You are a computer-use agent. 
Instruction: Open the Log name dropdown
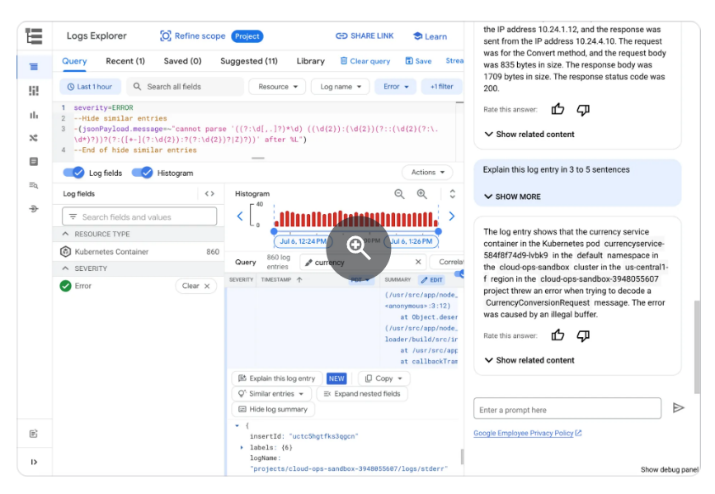340,87
